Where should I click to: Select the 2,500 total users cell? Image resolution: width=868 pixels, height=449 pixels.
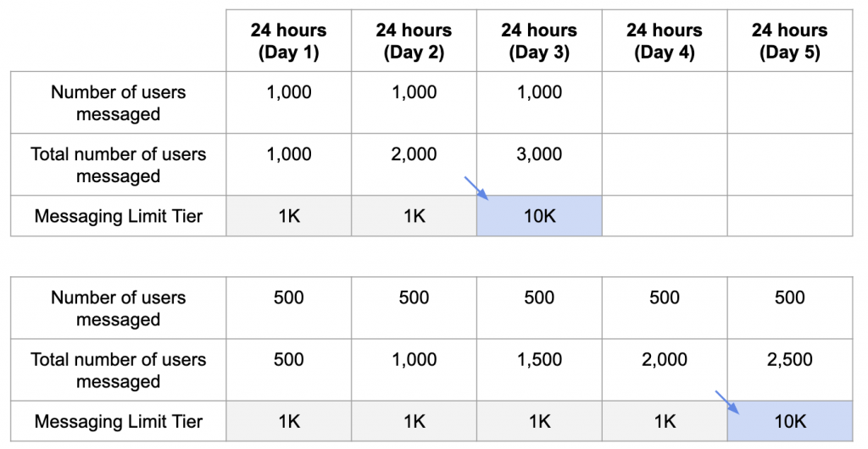coord(790,370)
